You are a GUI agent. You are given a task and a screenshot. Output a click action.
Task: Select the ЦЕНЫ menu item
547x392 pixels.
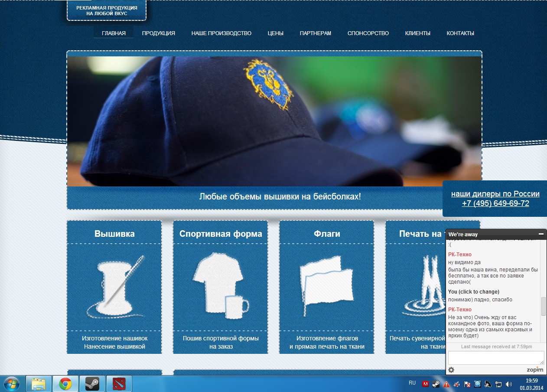tap(276, 33)
